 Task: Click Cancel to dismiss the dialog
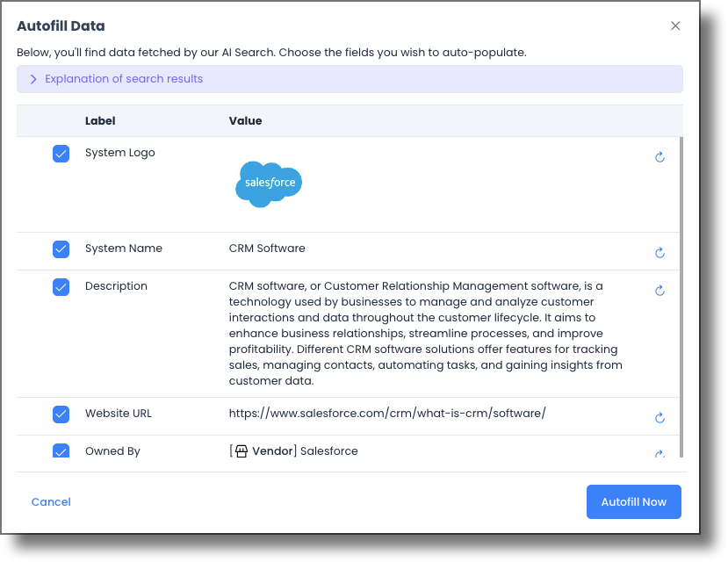tap(50, 501)
